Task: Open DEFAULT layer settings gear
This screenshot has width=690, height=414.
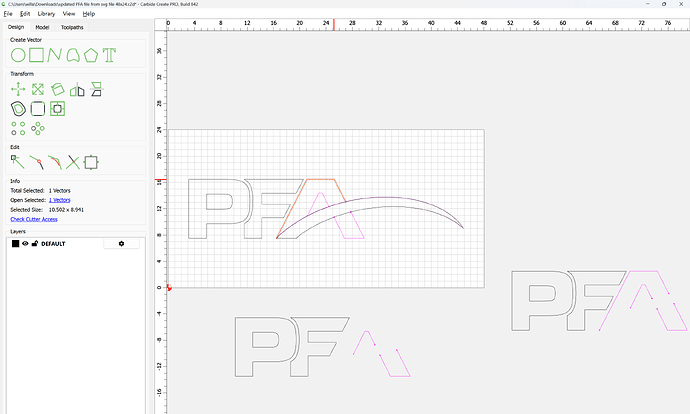Action: coord(121,243)
